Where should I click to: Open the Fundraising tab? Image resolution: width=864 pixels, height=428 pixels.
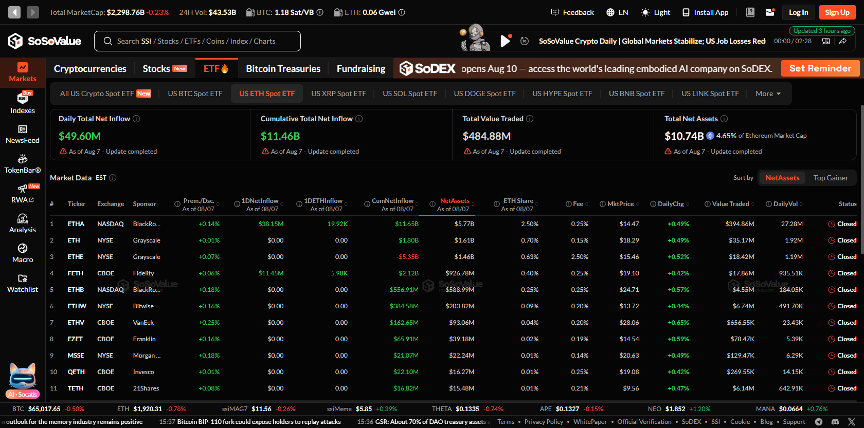point(361,69)
